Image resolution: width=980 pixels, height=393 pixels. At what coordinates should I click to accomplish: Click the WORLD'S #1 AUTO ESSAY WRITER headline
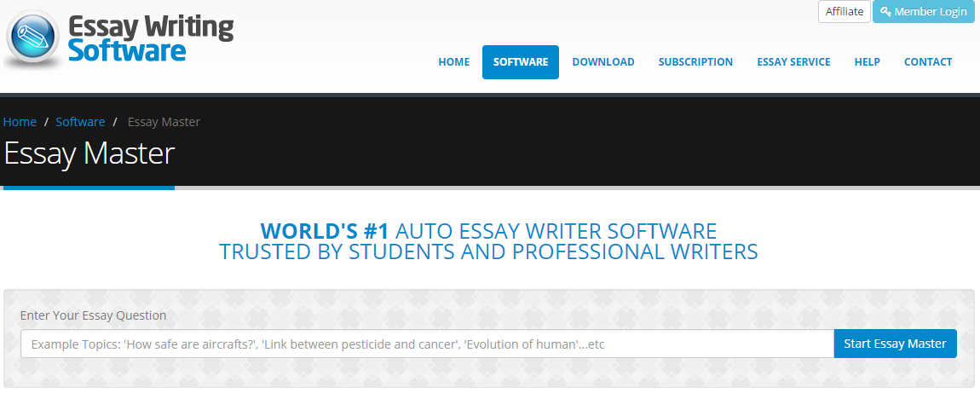point(489,230)
